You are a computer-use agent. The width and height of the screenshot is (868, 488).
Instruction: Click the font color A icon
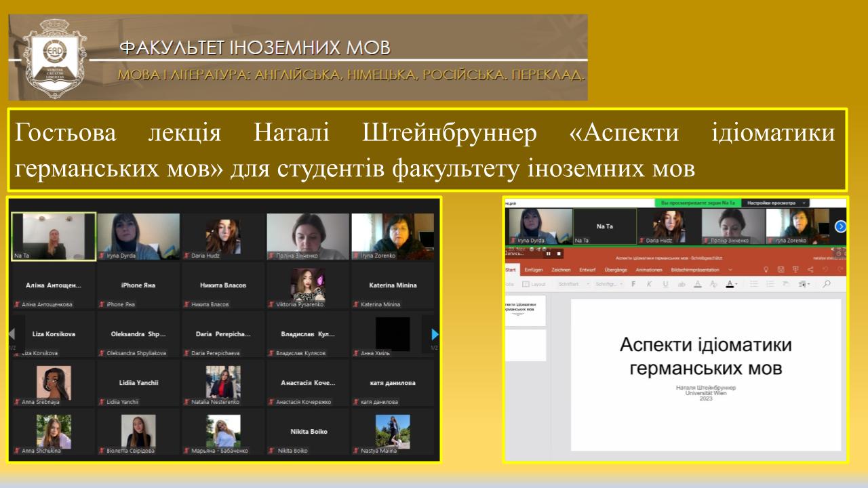coord(730,284)
